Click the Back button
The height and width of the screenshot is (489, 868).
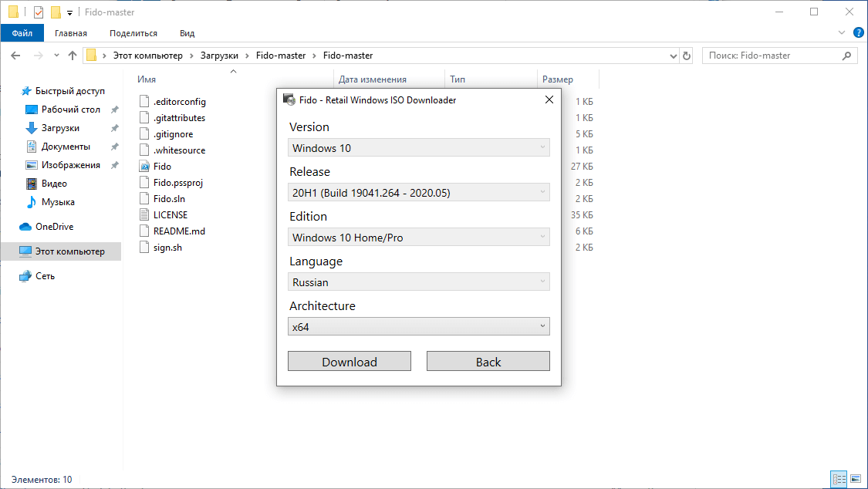pos(488,361)
